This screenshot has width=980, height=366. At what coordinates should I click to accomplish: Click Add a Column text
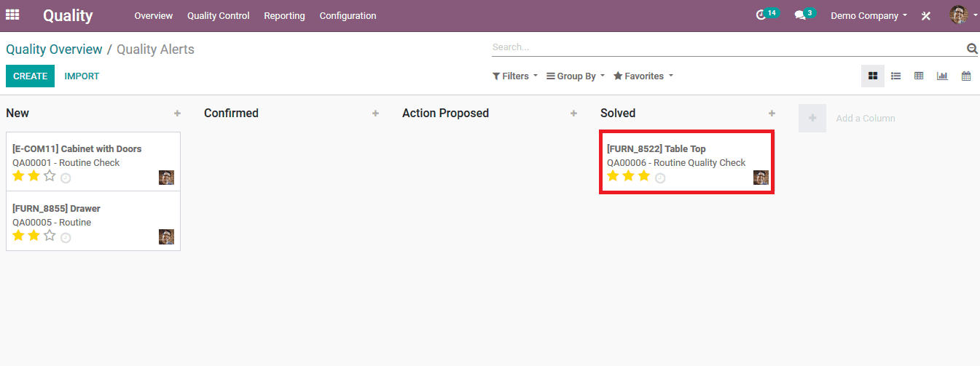[866, 119]
